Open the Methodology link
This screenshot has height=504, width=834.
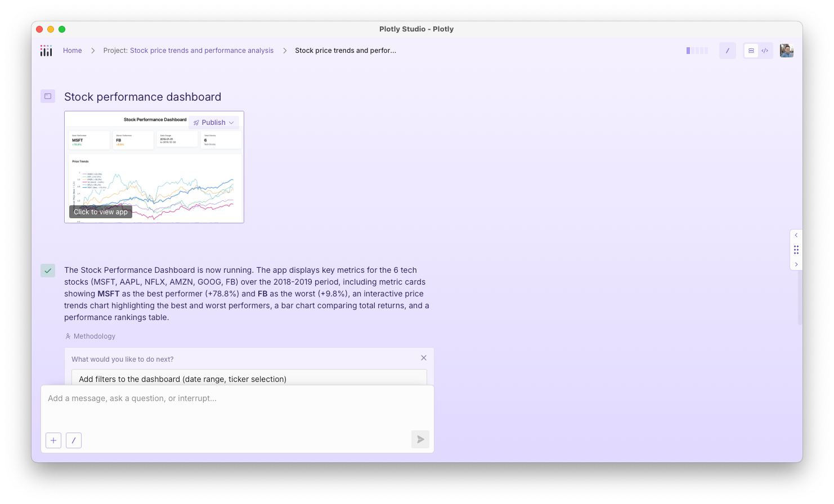coord(90,336)
